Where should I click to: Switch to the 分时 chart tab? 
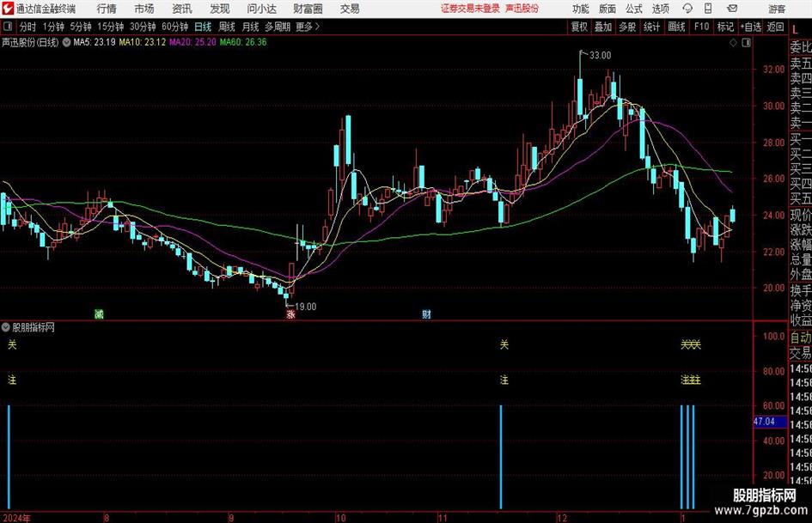coord(28,27)
